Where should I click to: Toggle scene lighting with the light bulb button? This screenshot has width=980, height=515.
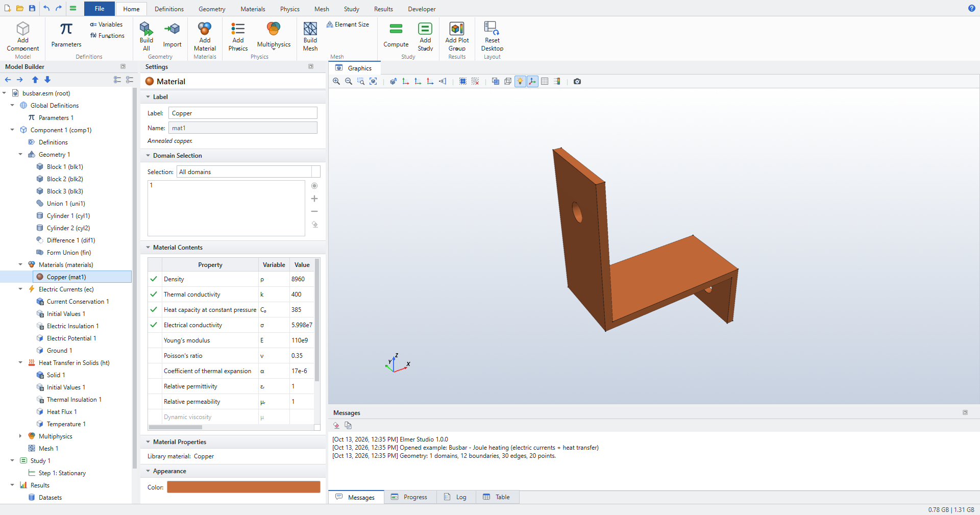tap(520, 81)
